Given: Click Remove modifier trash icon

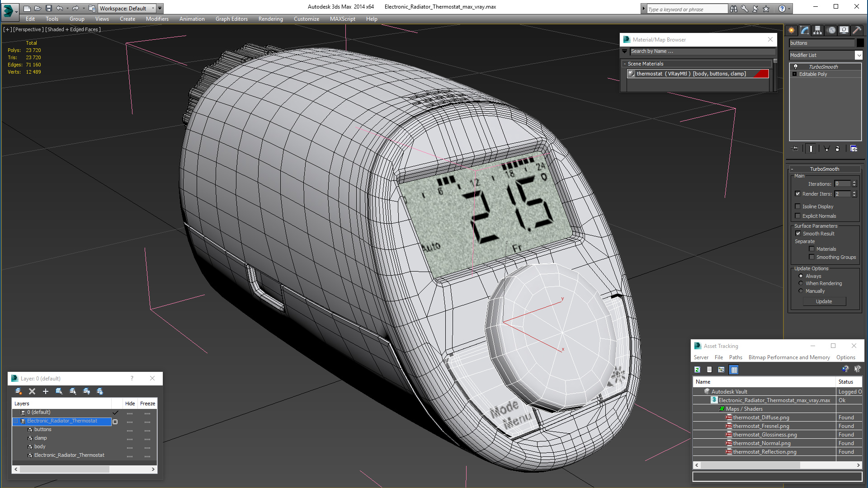Looking at the screenshot, I should pos(837,149).
